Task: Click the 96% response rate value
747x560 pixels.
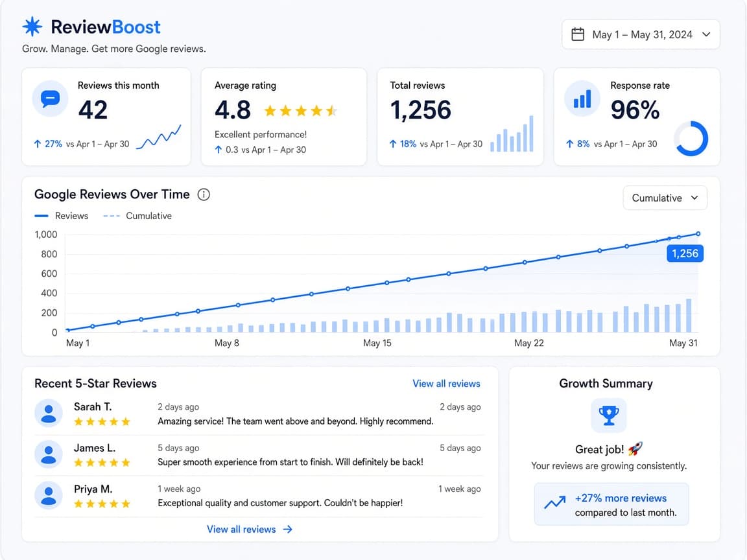Action: click(x=635, y=110)
